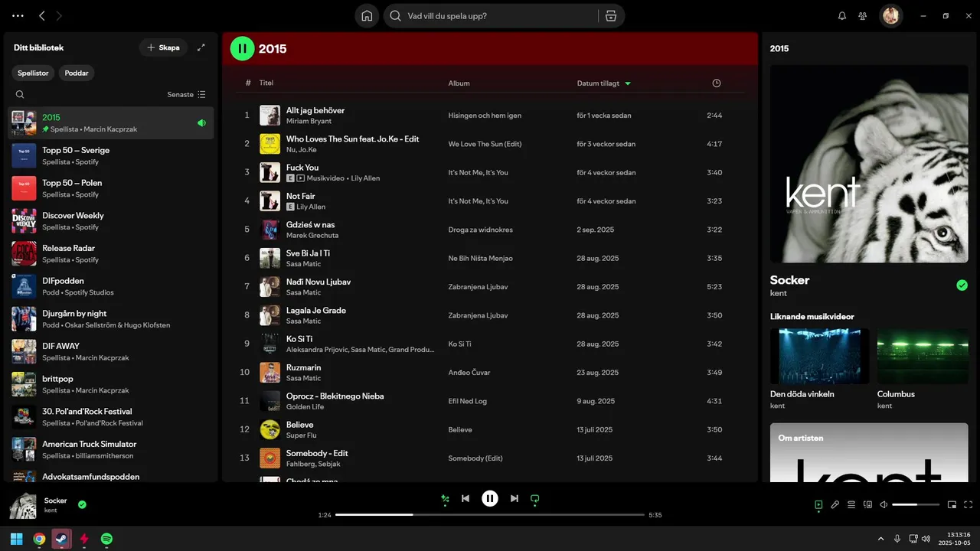Mute the volume speaker icon
Screen dimensions: 980x551
884,504
